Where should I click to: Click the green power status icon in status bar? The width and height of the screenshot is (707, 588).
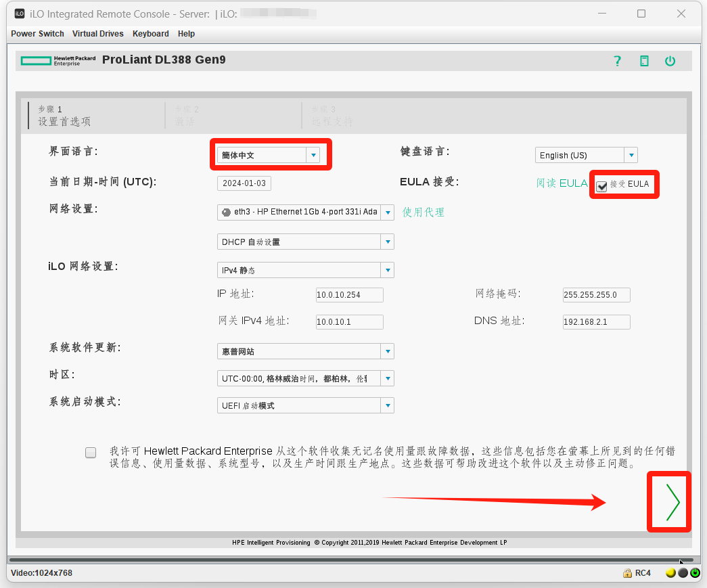tap(695, 573)
